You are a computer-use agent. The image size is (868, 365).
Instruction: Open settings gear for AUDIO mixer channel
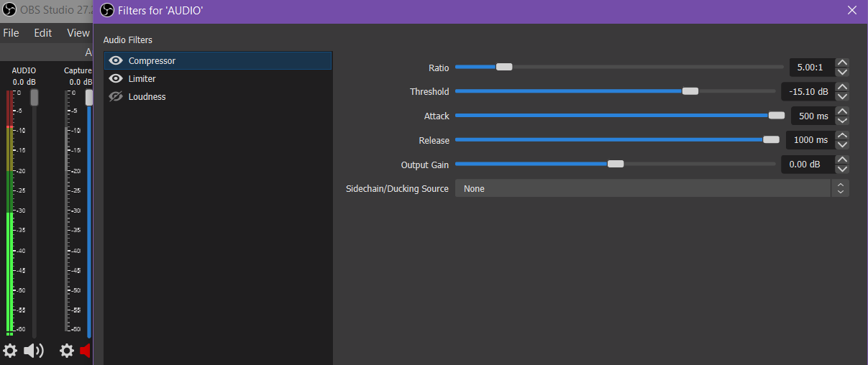pyautogui.click(x=10, y=351)
